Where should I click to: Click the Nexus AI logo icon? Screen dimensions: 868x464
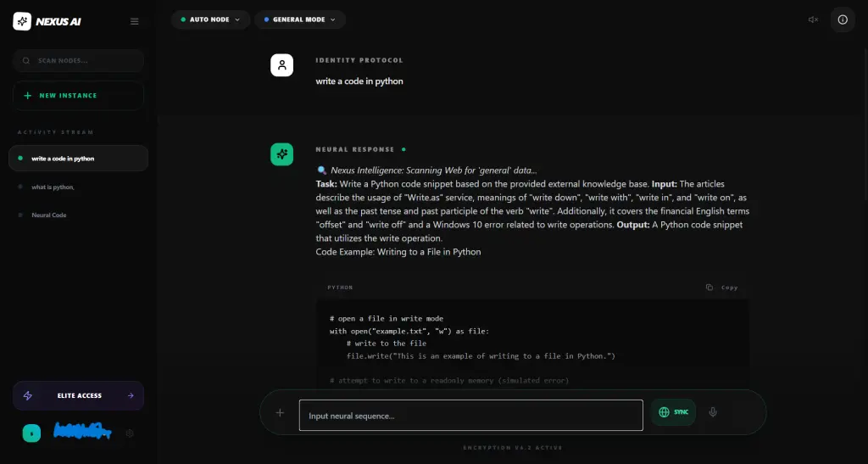coord(22,21)
